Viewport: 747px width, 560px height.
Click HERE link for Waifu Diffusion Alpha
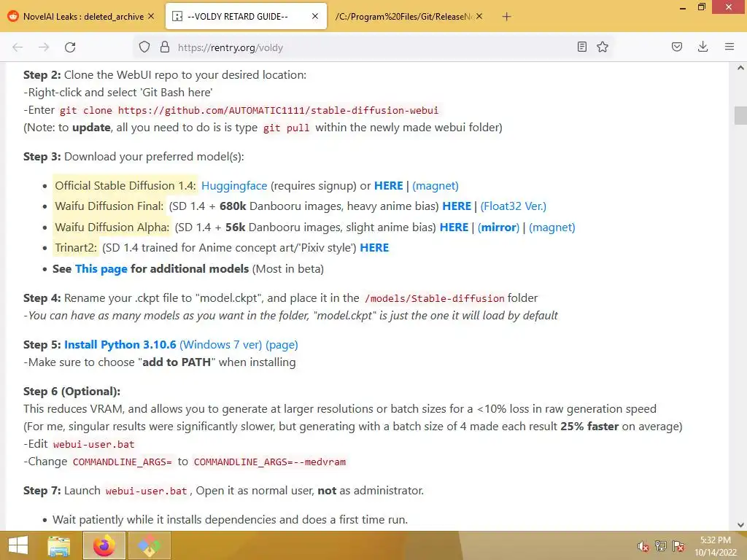454,227
